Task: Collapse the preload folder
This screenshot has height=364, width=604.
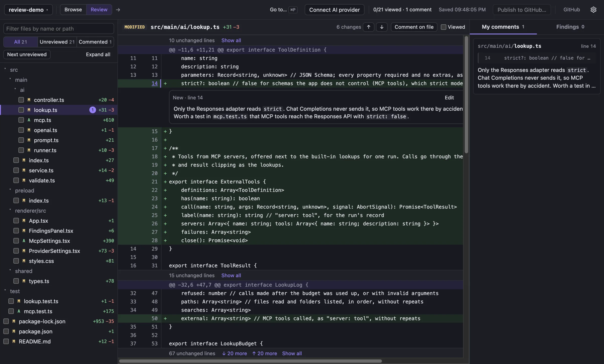Action: (10, 189)
